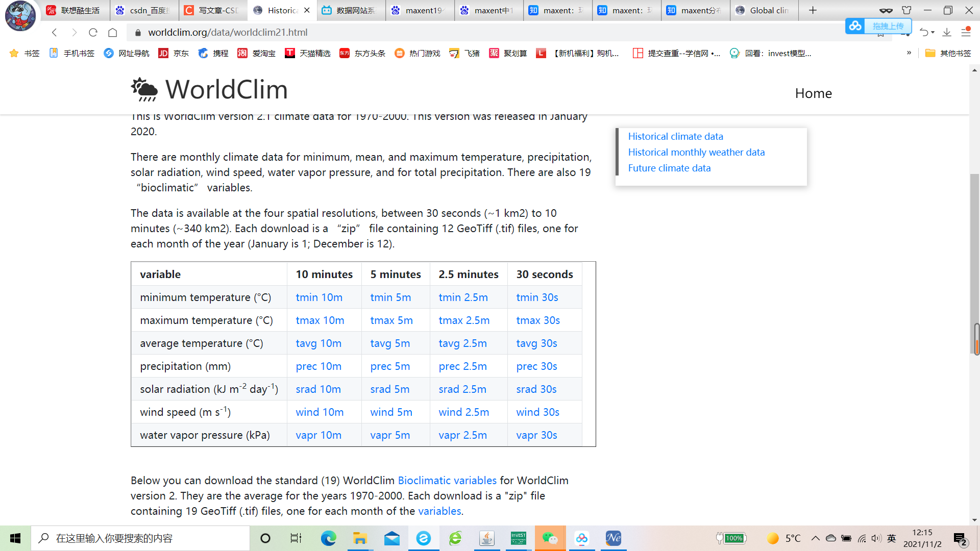Download the tmin 30s dataset
Screen dimensions: 980x551
[x=536, y=297]
